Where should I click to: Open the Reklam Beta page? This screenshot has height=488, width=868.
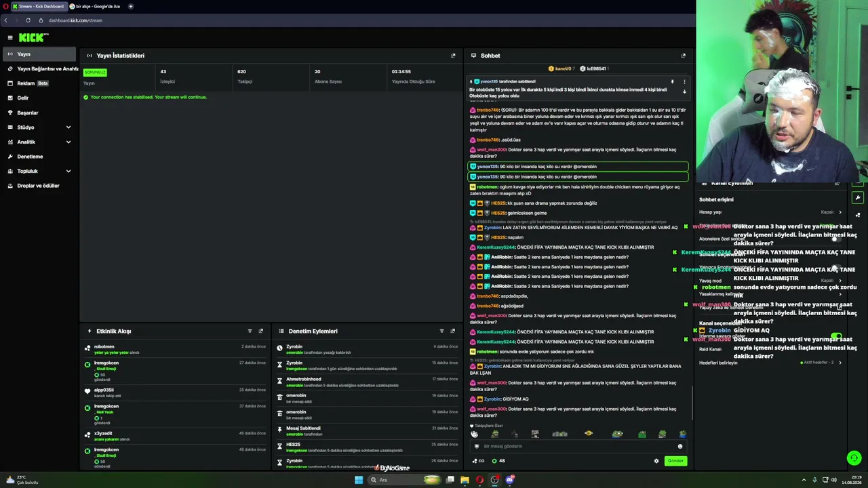(x=39, y=83)
